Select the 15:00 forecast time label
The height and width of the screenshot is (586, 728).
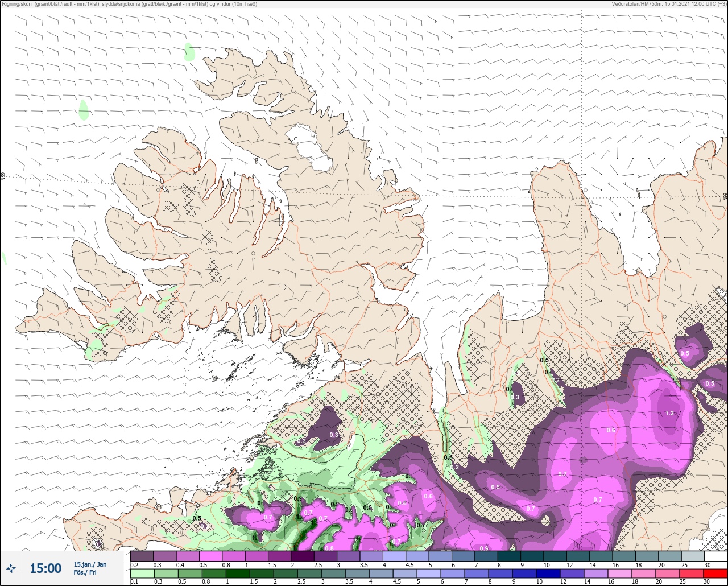pos(45,568)
